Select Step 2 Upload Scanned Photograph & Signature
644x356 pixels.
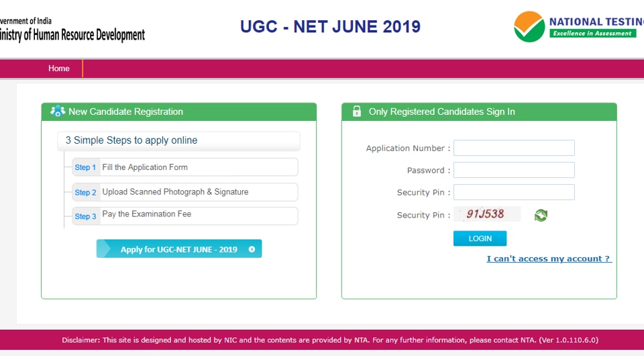point(185,192)
